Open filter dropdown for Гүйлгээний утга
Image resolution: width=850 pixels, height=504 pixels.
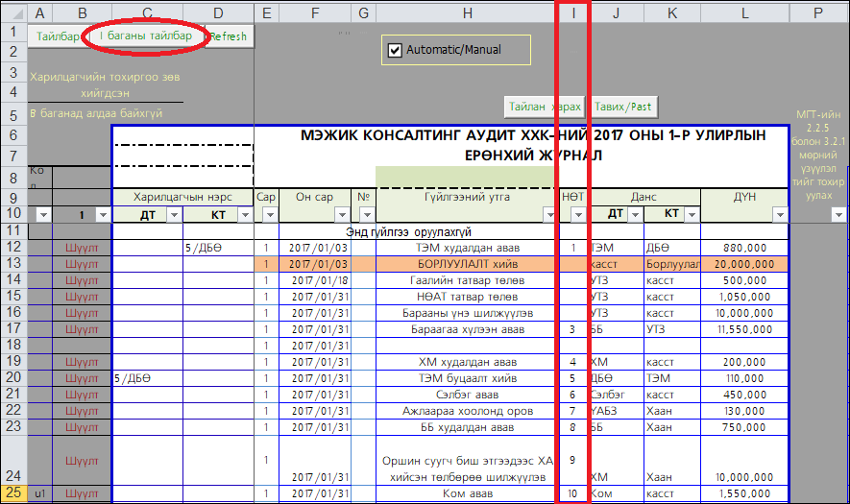click(x=547, y=214)
